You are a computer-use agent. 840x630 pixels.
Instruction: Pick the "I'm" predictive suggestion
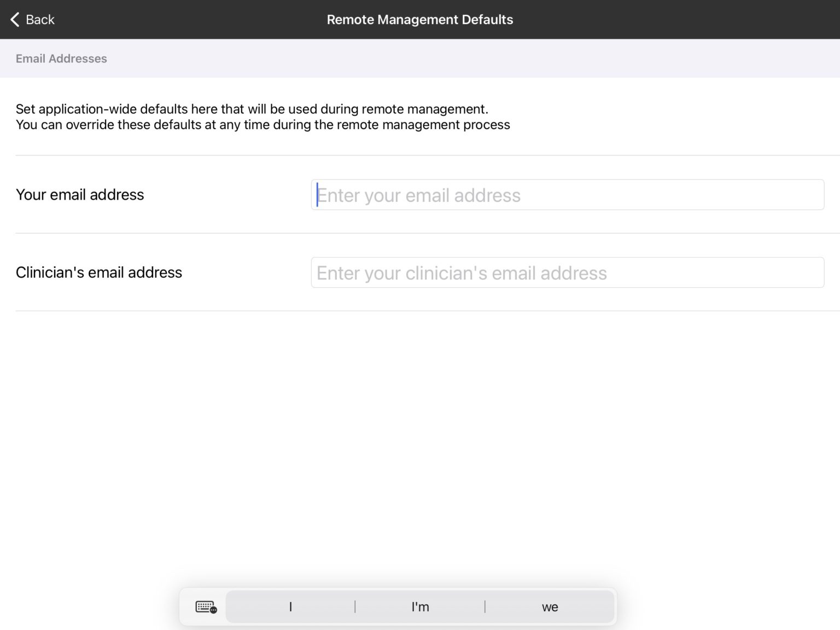click(420, 607)
